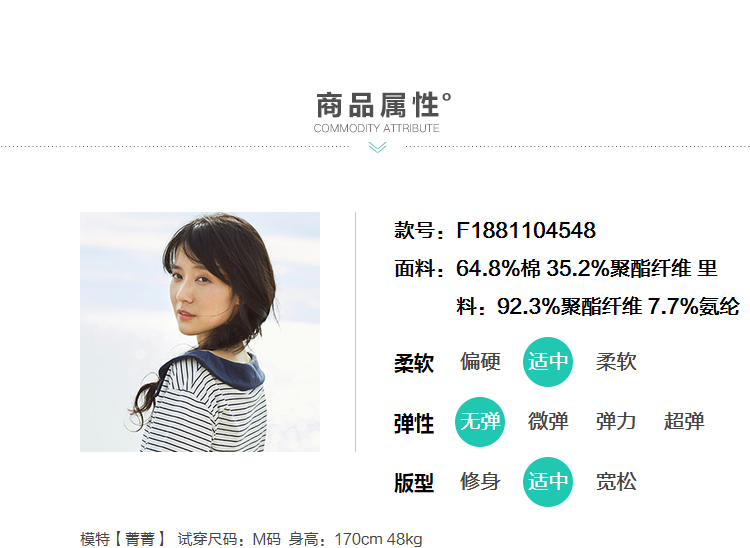Image resolution: width=750 pixels, height=548 pixels.
Task: Select the teal 适中 fit circle
Action: [x=548, y=482]
